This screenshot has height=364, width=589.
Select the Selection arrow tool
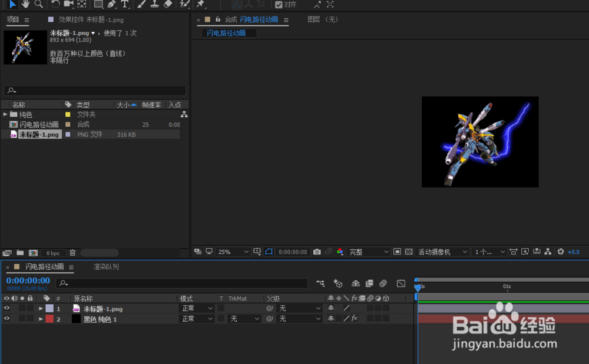coord(12,4)
